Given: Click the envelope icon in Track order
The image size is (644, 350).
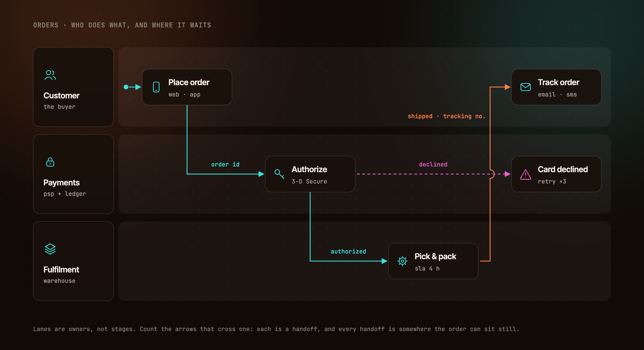Looking at the screenshot, I should coord(526,87).
